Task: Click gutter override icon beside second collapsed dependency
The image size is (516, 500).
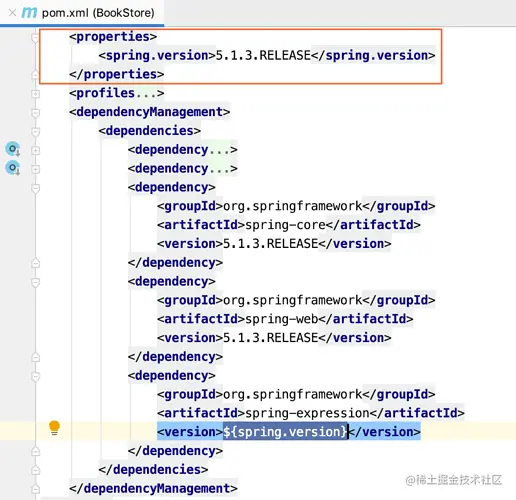Action: coord(13,168)
